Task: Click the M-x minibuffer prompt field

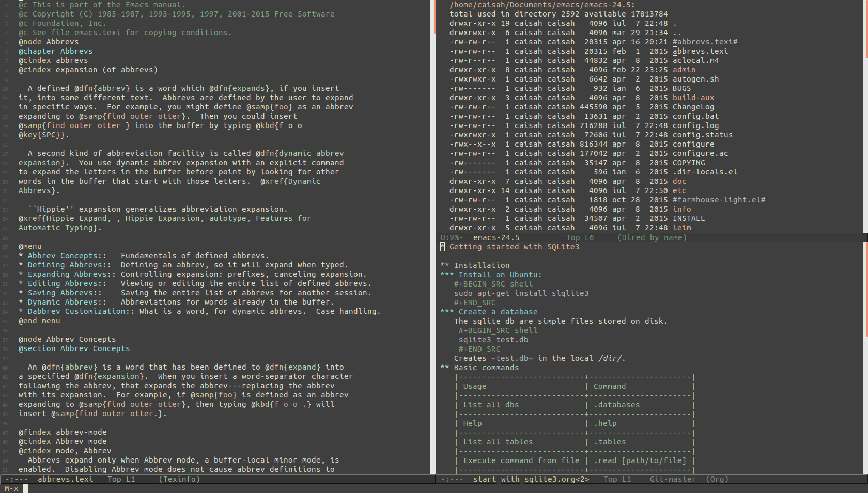Action: pyautogui.click(x=434, y=488)
